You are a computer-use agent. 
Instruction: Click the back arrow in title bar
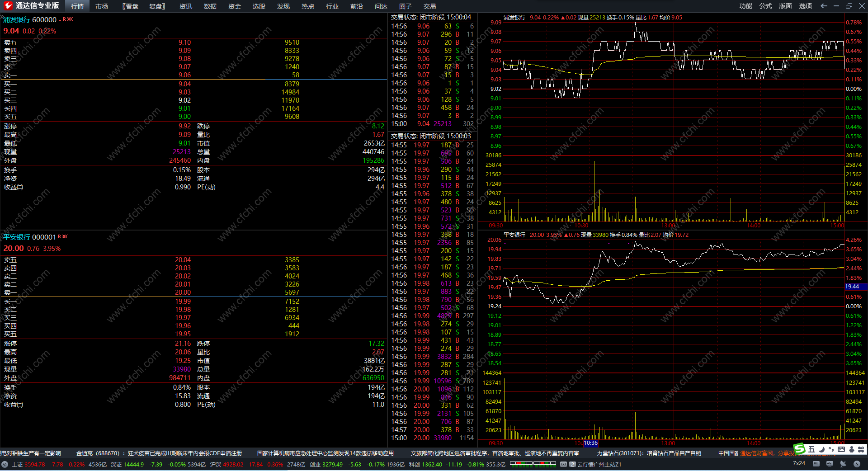coord(824,6)
